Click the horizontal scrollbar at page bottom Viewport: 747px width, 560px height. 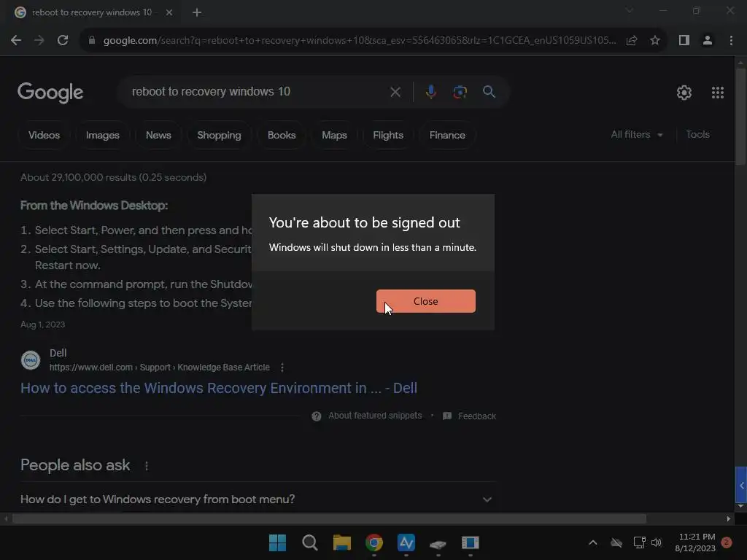click(x=329, y=518)
